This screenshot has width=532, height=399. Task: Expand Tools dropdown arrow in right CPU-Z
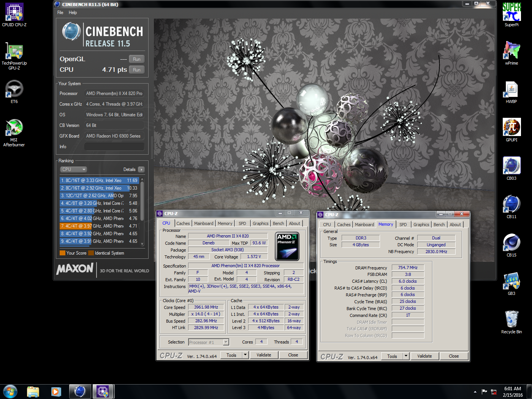click(406, 356)
